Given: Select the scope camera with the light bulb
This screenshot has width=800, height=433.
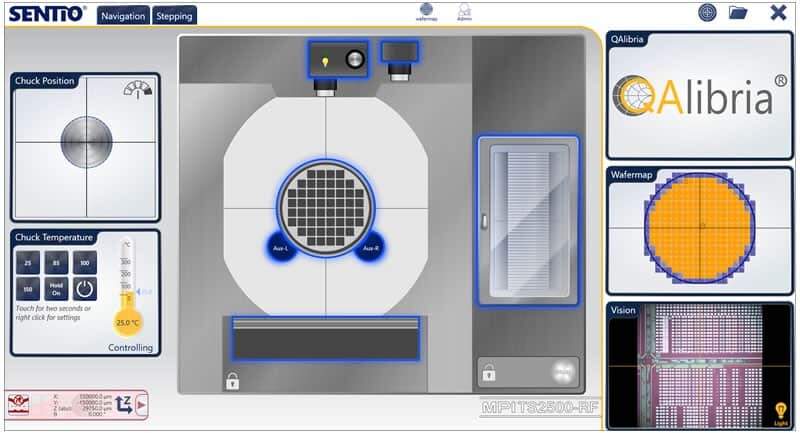Looking at the screenshot, I should click(338, 60).
